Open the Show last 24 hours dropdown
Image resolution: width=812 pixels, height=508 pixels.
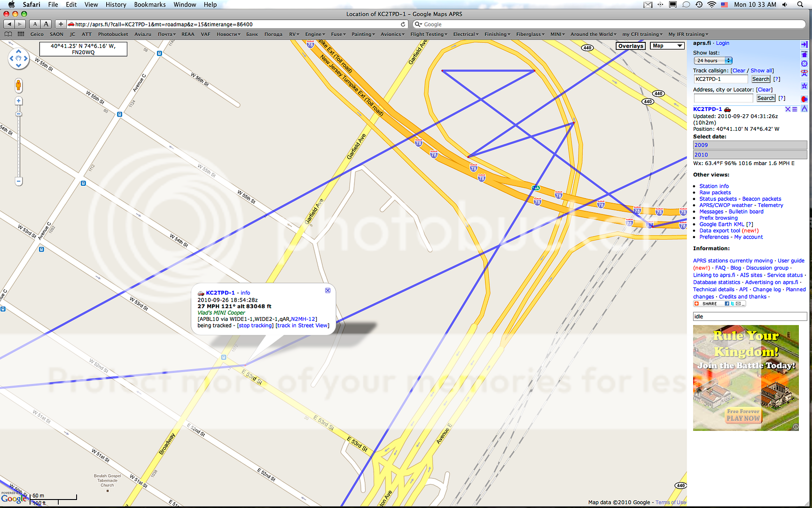tap(713, 61)
